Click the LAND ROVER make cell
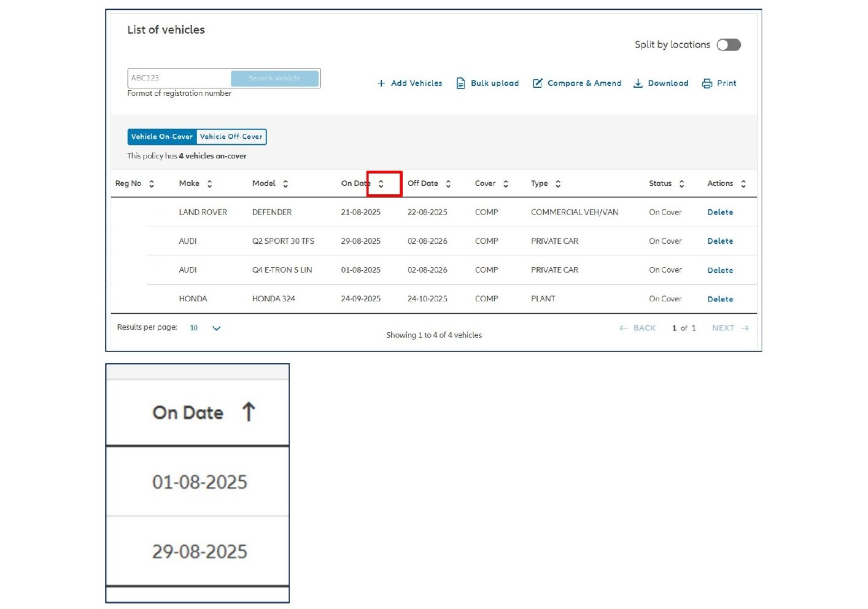Image resolution: width=868 pixels, height=609 pixels. 203,212
